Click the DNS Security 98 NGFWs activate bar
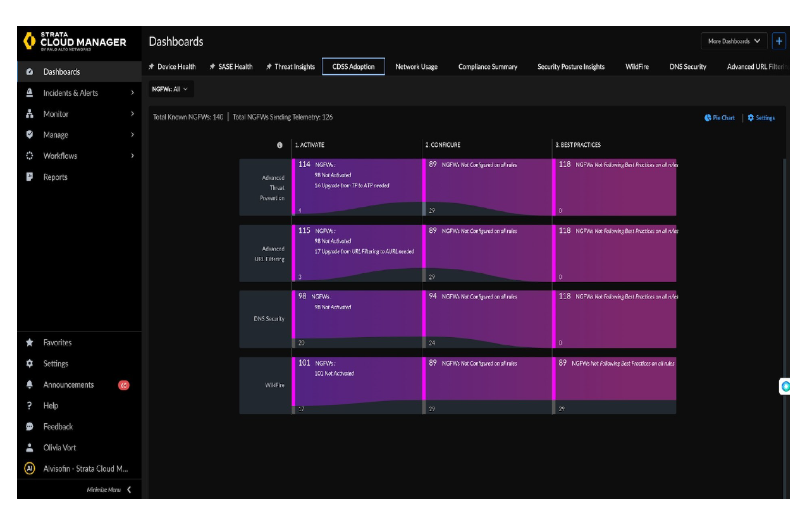 tap(357, 319)
